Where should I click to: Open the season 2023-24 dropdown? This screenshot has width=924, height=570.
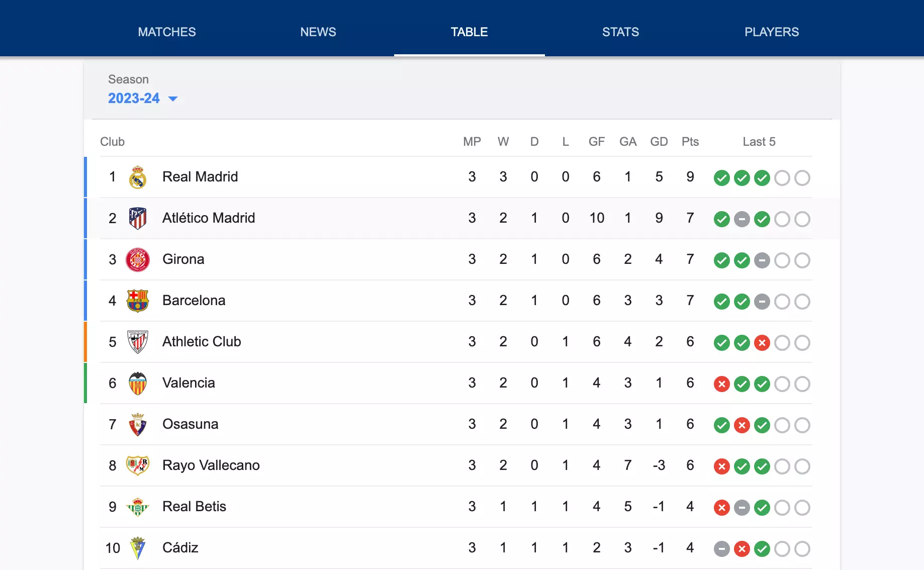pos(134,98)
